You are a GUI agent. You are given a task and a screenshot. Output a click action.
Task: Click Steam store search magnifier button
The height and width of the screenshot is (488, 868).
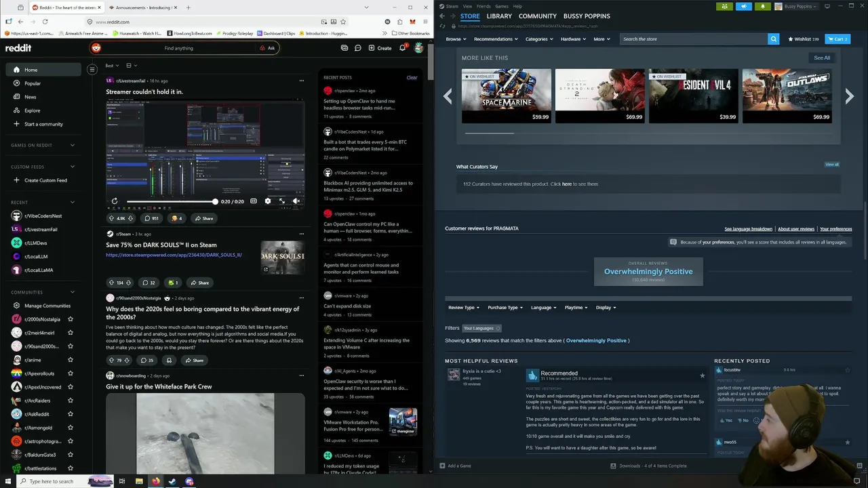click(773, 39)
